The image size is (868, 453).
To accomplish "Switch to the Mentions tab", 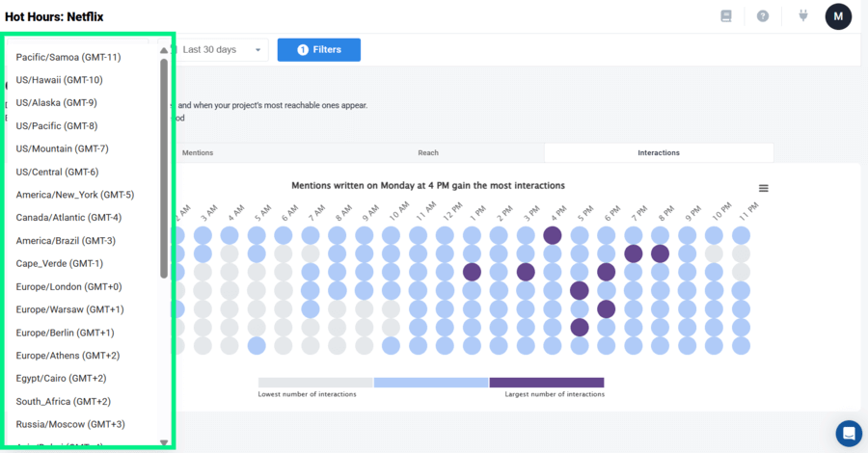I will click(198, 153).
